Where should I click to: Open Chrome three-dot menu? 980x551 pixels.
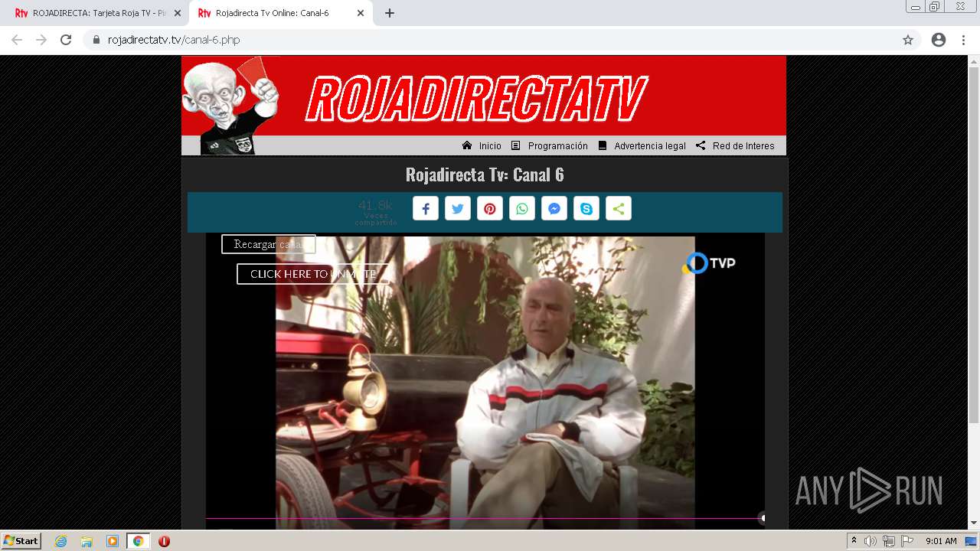pos(963,40)
